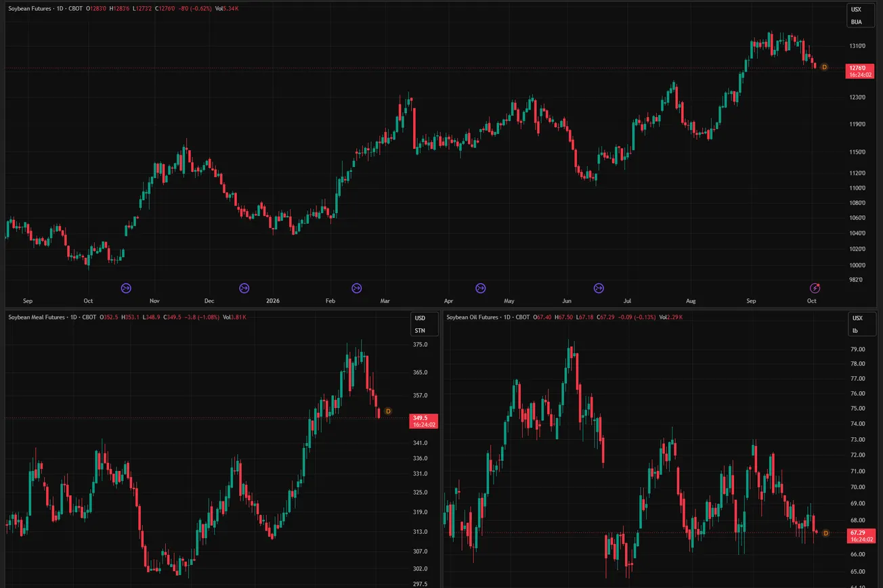Click the orange D badge on Soybean Meal chart
Image resolution: width=883 pixels, height=588 pixels.
[x=388, y=411]
